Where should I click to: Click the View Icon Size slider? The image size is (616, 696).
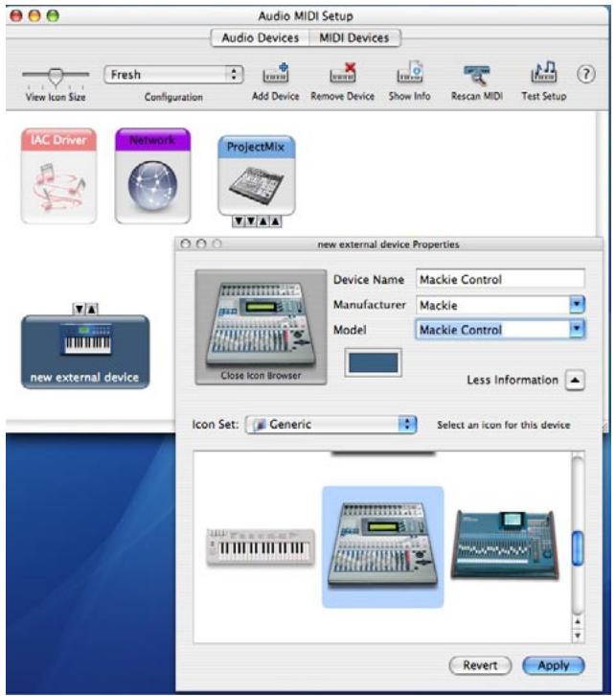pyautogui.click(x=56, y=77)
